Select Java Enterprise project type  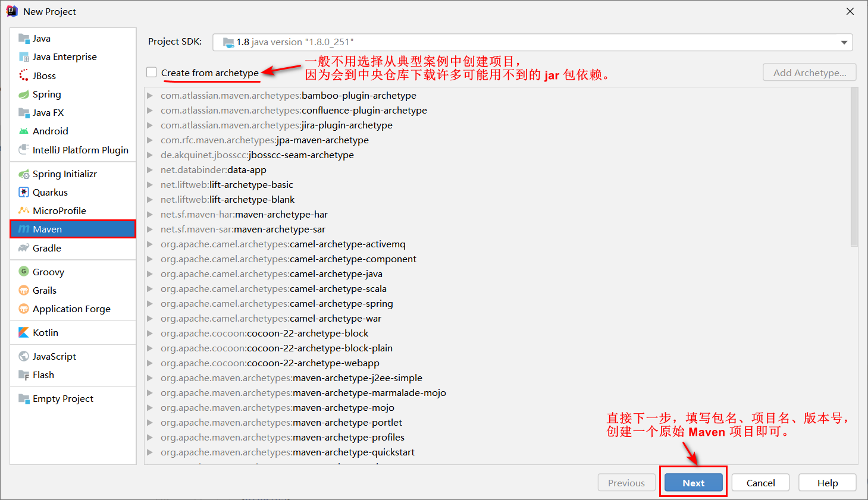pos(73,57)
